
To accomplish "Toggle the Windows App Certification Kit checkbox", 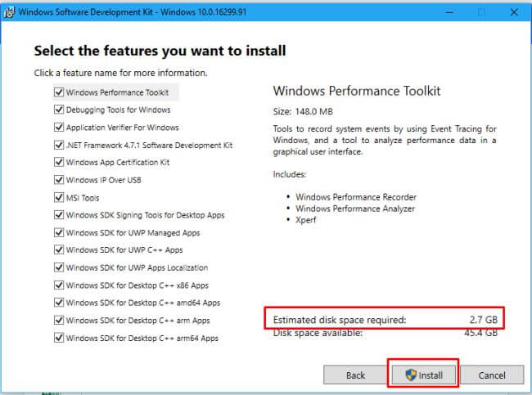I will pos(59,163).
